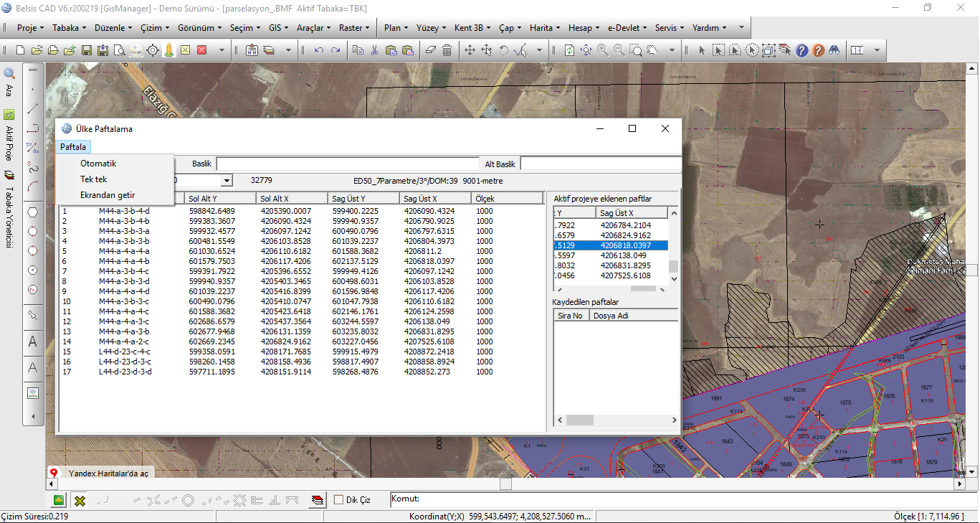Click the New file icon in the toolbar
Screen dimensions: 980x523
tap(20, 50)
